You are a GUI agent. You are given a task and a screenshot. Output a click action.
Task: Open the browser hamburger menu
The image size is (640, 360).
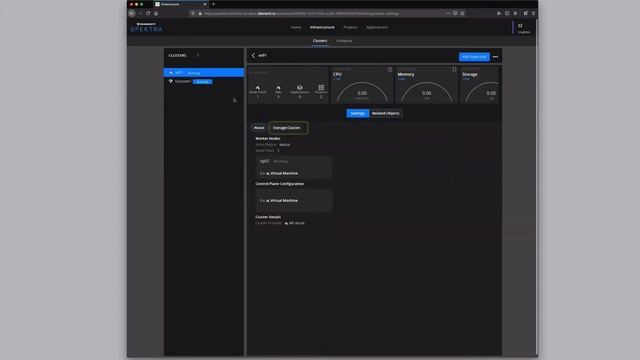[533, 13]
